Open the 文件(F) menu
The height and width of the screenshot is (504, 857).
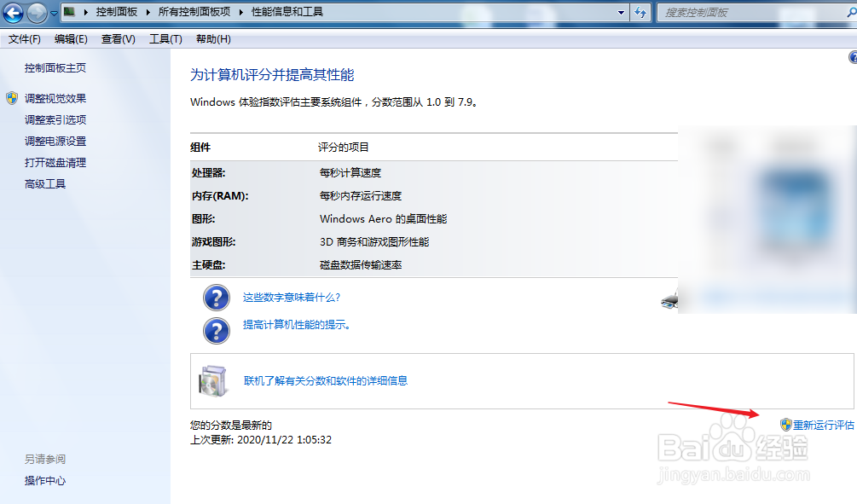pyautogui.click(x=25, y=39)
